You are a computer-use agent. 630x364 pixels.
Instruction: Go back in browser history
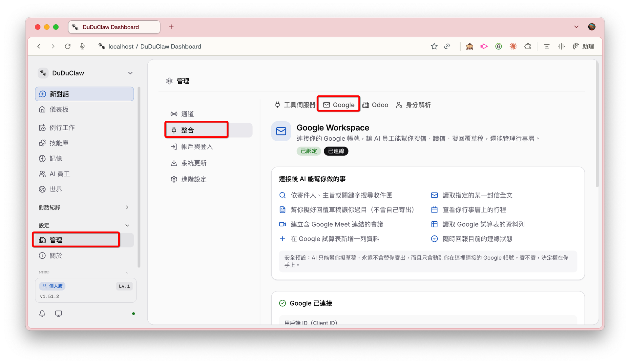tap(39, 47)
